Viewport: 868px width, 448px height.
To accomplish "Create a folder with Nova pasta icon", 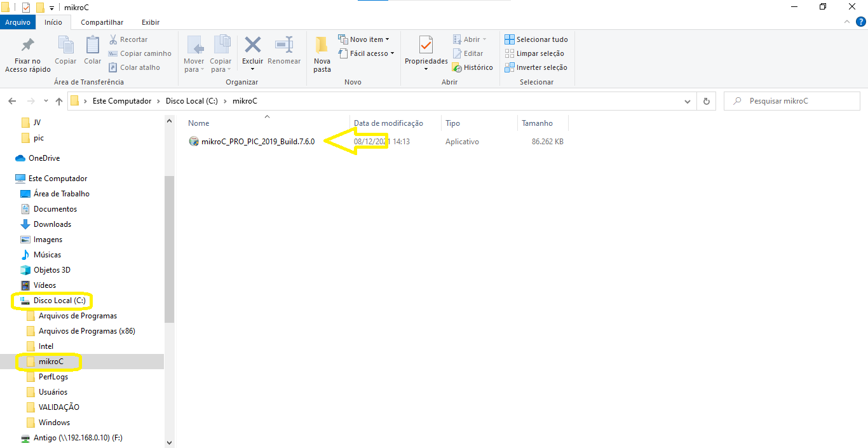I will pos(322,46).
